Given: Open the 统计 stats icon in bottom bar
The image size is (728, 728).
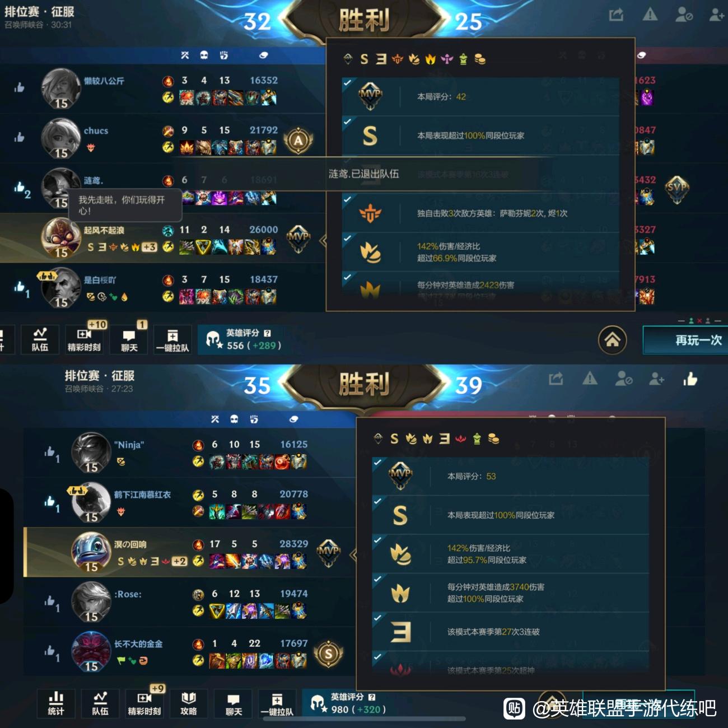Looking at the screenshot, I should [56, 703].
